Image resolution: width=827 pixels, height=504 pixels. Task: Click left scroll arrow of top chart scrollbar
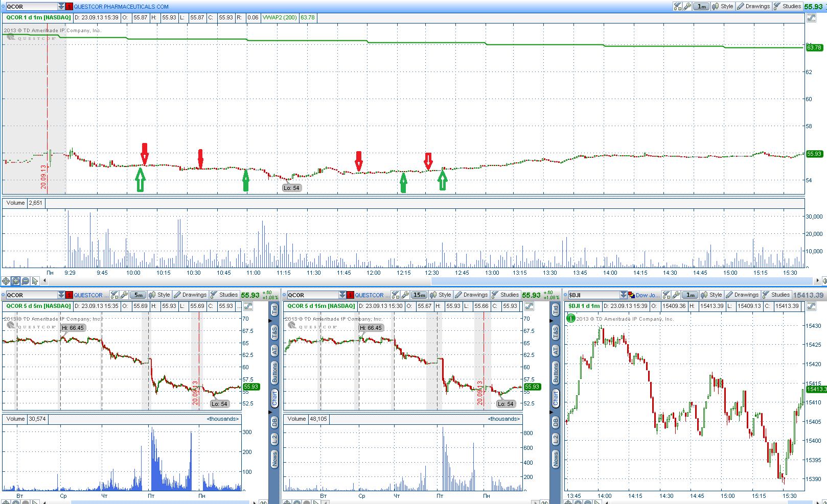tap(45, 281)
